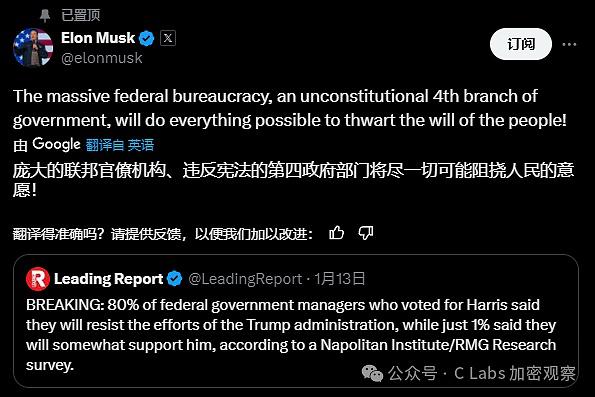Click the 已置顶 pinned label
This screenshot has height=397, width=595.
click(80, 16)
